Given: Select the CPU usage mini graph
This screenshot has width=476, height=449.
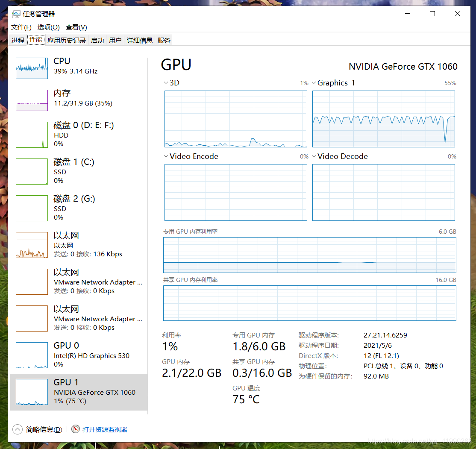Looking at the screenshot, I should (x=32, y=68).
